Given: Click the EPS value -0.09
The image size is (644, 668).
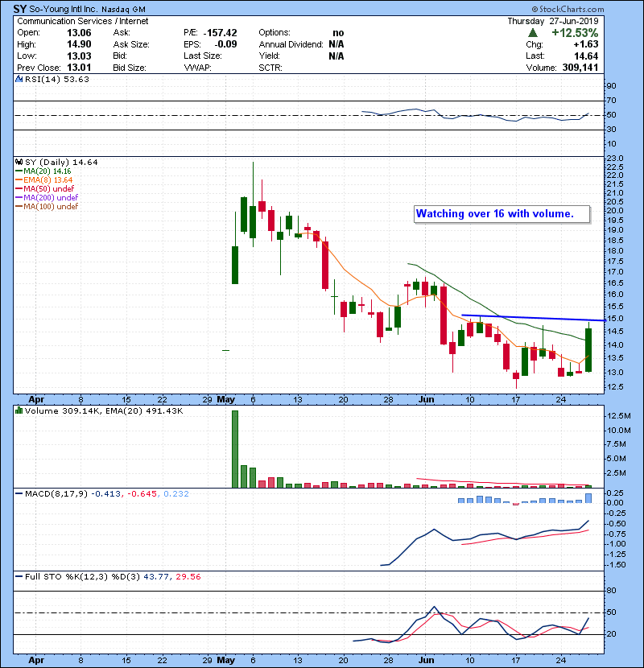Looking at the screenshot, I should (225, 44).
